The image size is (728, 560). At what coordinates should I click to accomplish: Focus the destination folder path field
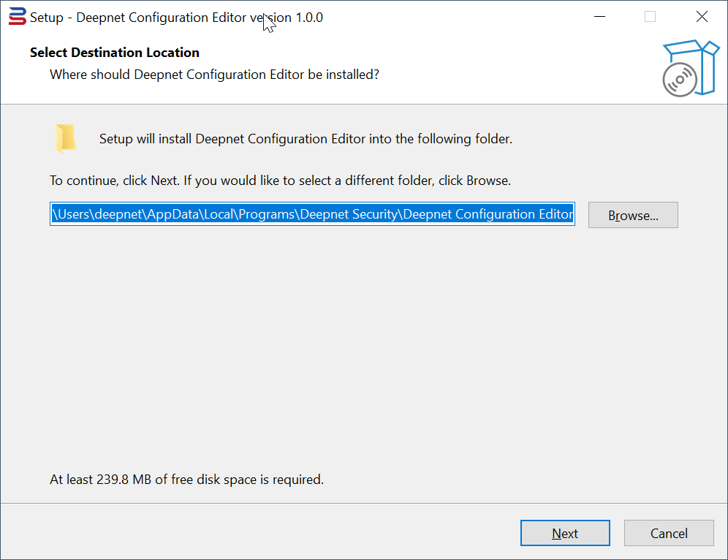[x=312, y=214]
